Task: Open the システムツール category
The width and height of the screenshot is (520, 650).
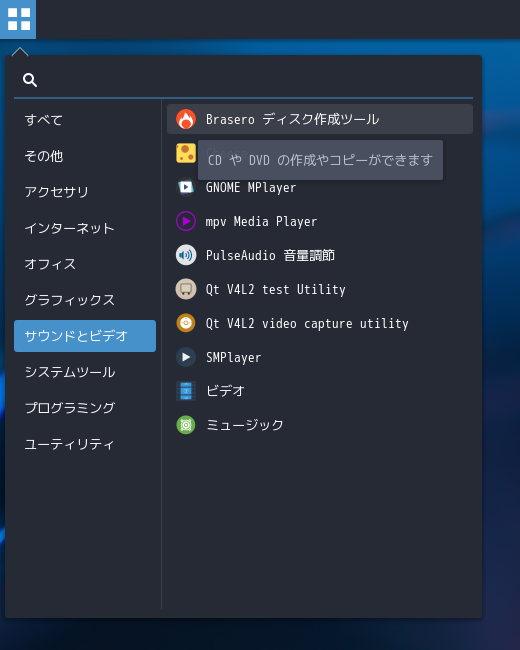Action: click(x=85, y=372)
